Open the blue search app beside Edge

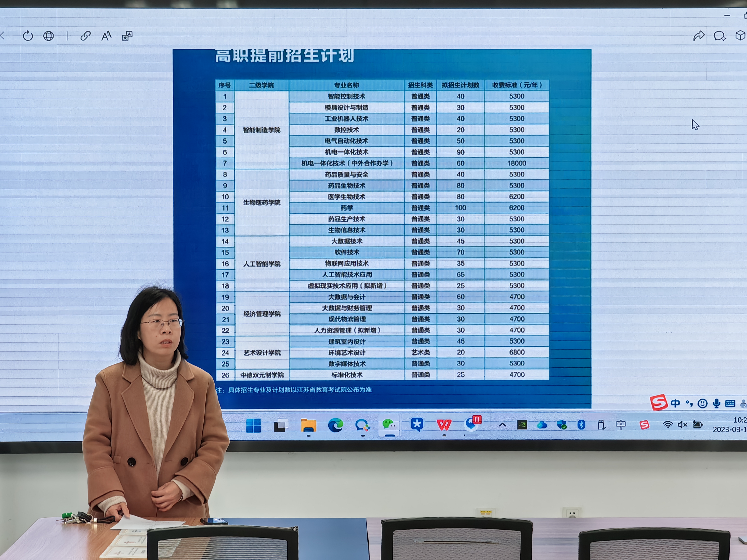[x=363, y=425]
